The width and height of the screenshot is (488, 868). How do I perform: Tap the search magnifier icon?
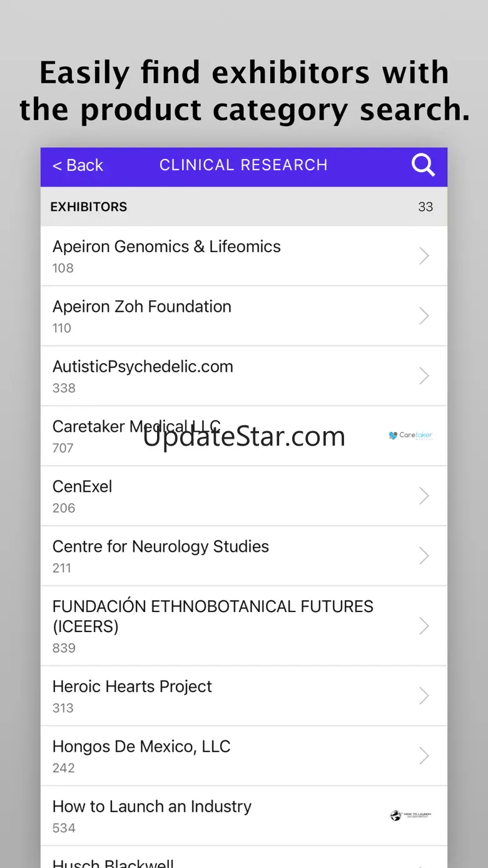coord(423,165)
